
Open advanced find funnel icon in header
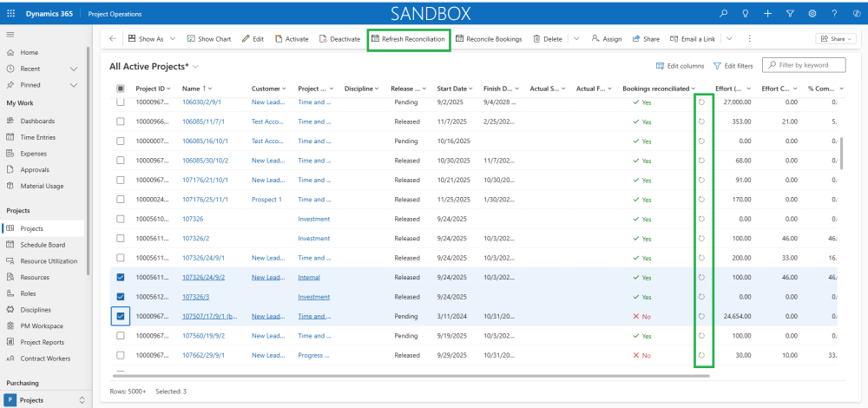point(790,14)
